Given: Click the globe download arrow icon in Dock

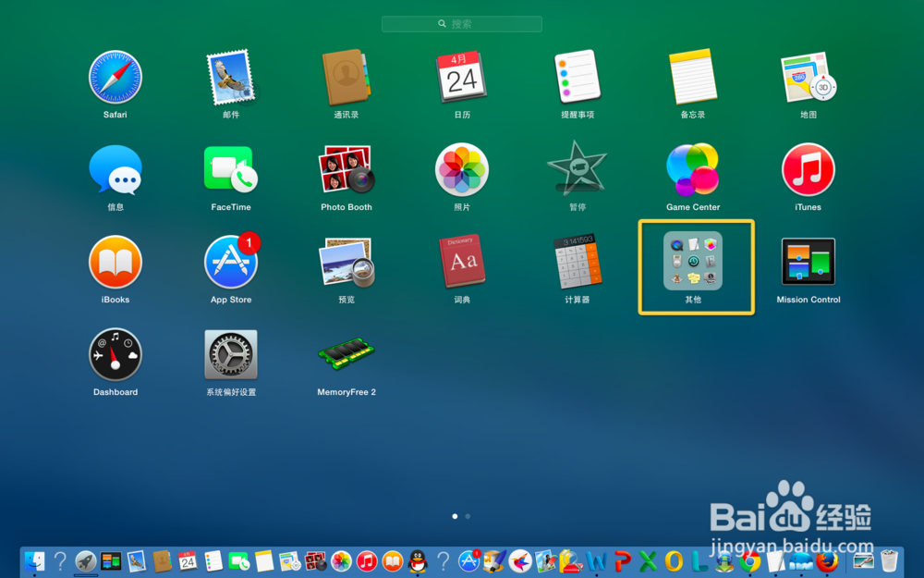Looking at the screenshot, I should tap(724, 562).
